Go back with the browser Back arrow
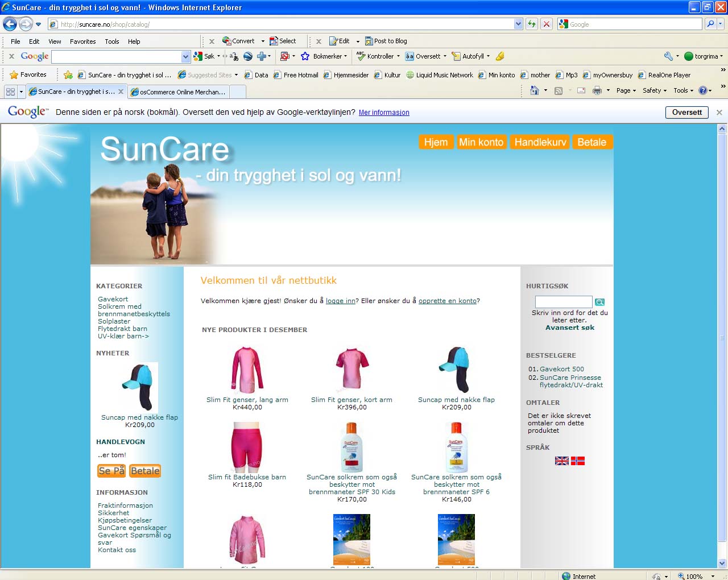The image size is (728, 580). pos(10,24)
